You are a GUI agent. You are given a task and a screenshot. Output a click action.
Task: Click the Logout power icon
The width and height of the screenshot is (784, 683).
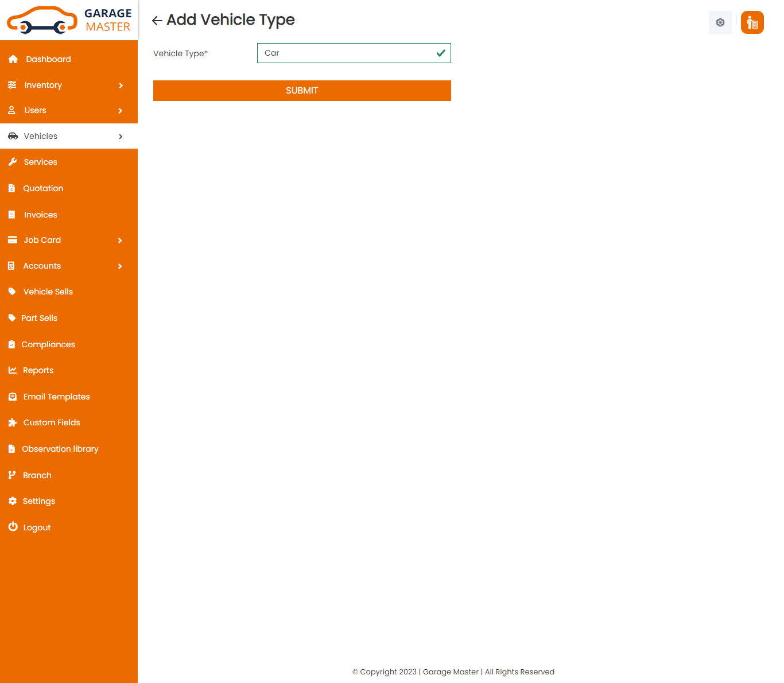pos(13,527)
